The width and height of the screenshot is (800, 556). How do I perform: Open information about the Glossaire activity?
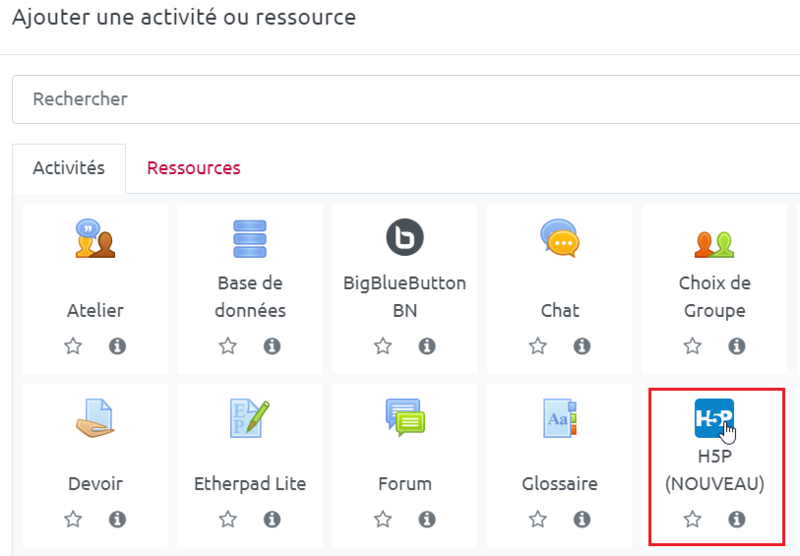pyautogui.click(x=582, y=519)
